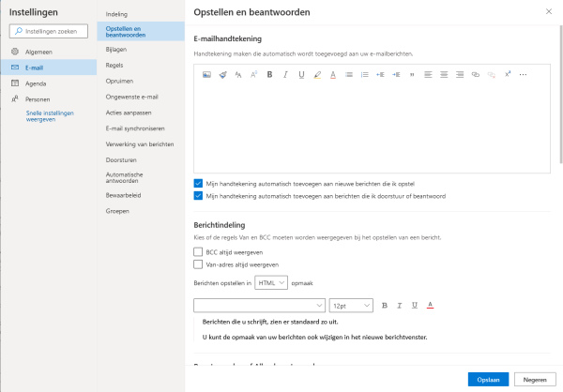Go to Bijlagen settings
Viewport: 563px width, 392px height.
[x=141, y=49]
